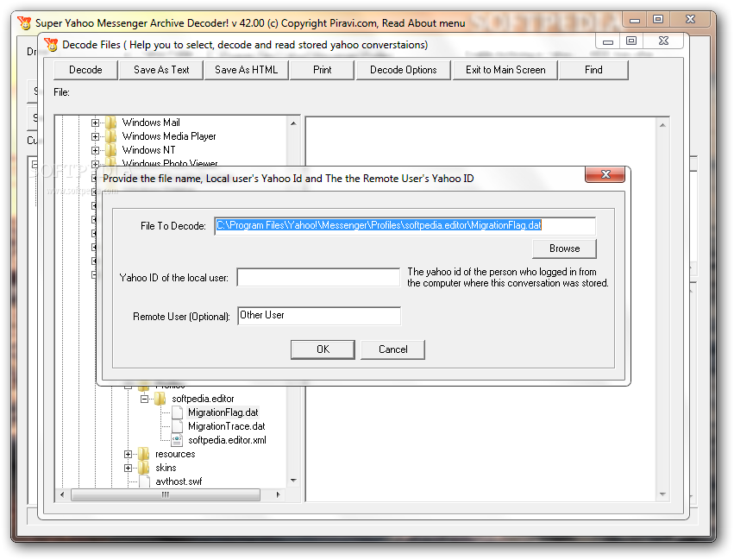Image resolution: width=734 pixels, height=560 pixels.
Task: Click the main window app title icon
Action: point(24,22)
